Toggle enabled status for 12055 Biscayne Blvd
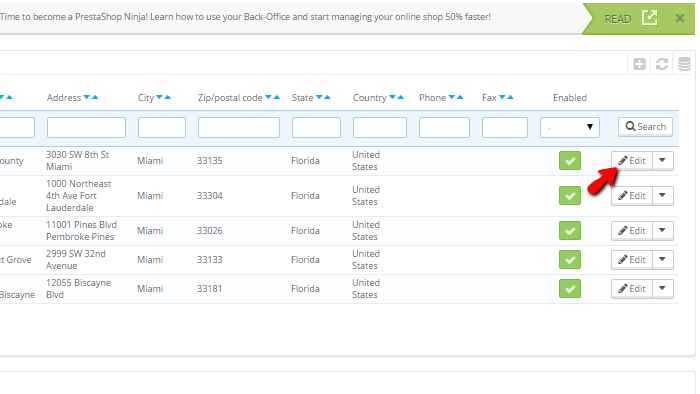This screenshot has width=700, height=394. pyautogui.click(x=570, y=289)
